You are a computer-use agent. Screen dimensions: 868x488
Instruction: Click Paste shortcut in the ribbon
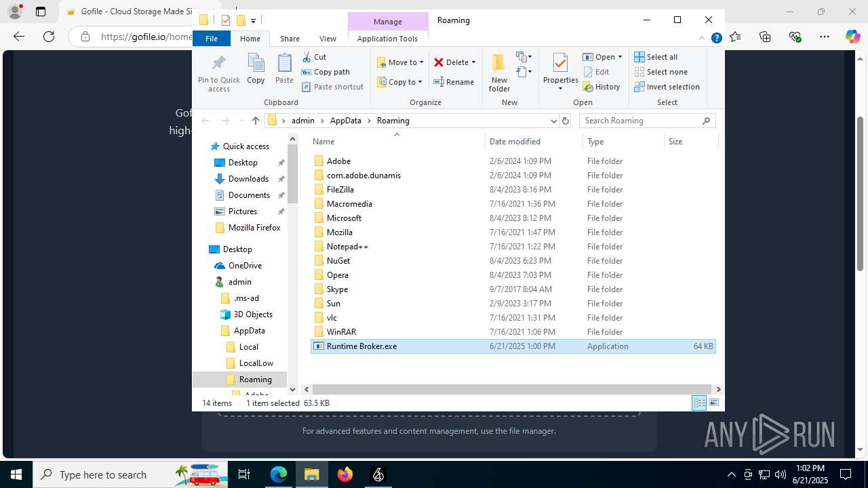[332, 87]
